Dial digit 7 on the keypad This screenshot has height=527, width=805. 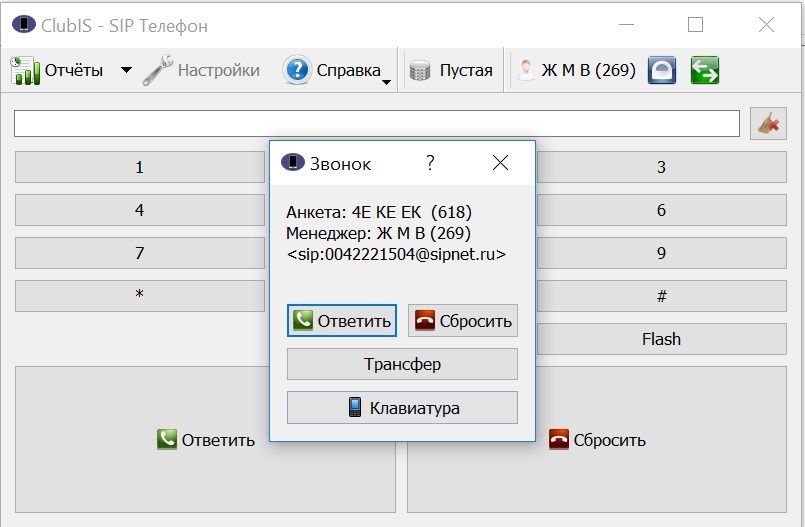(x=140, y=253)
